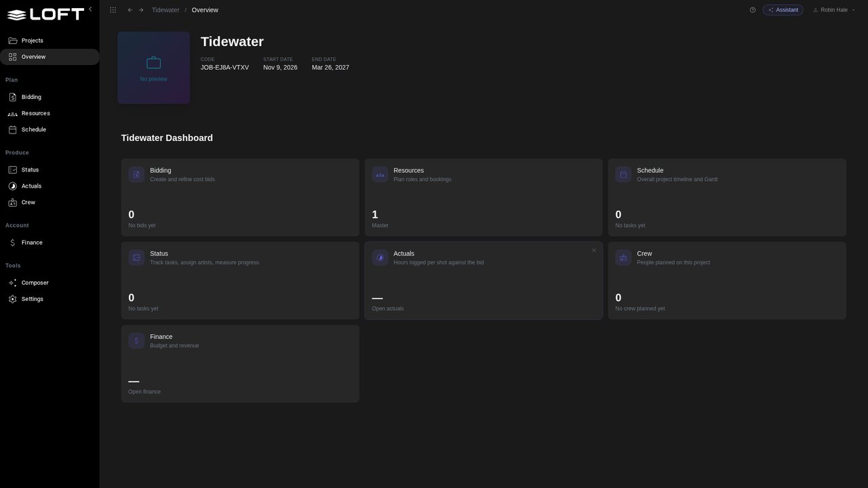
Task: Click the Crew card icon
Action: 623,258
